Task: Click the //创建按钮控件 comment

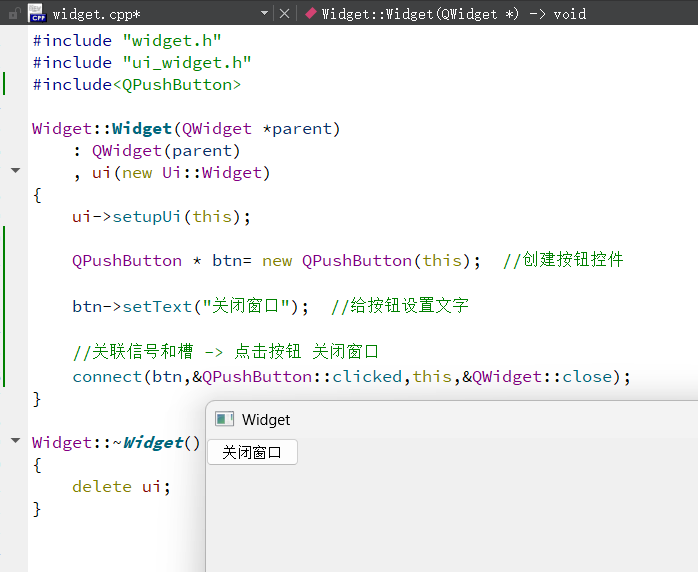Action: point(563,260)
